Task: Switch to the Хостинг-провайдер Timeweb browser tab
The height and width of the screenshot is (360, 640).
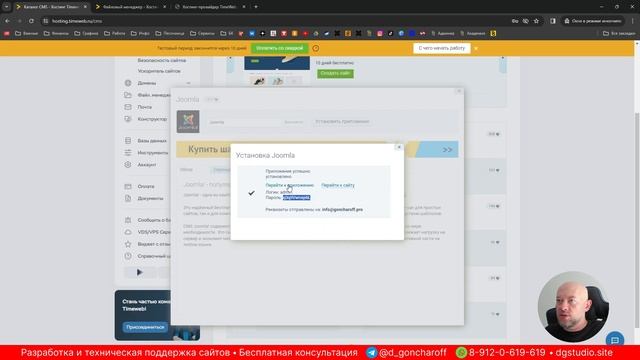Action: point(209,7)
